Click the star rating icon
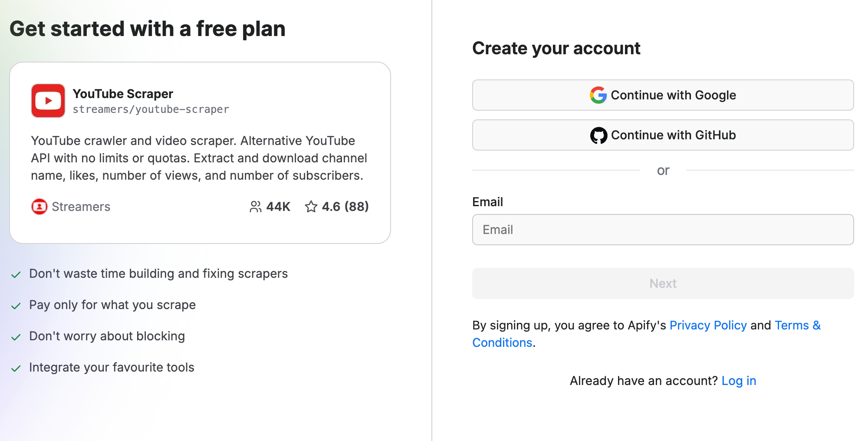This screenshot has width=868, height=441. pos(311,207)
